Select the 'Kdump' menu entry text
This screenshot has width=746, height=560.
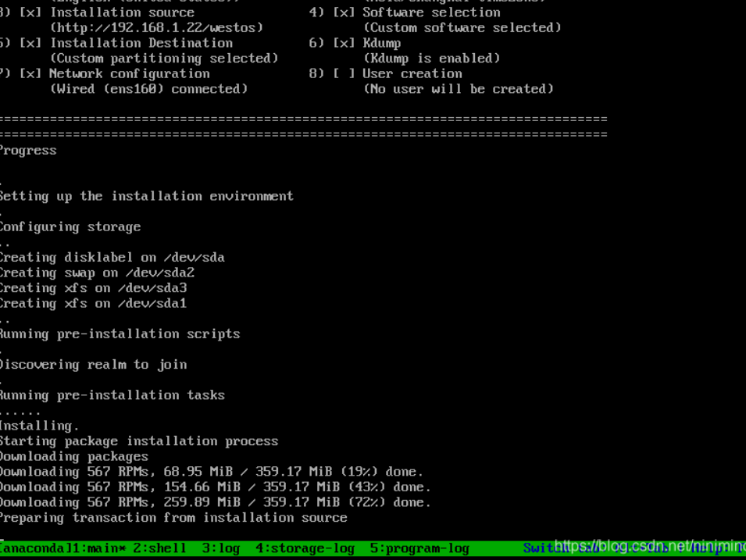381,43
